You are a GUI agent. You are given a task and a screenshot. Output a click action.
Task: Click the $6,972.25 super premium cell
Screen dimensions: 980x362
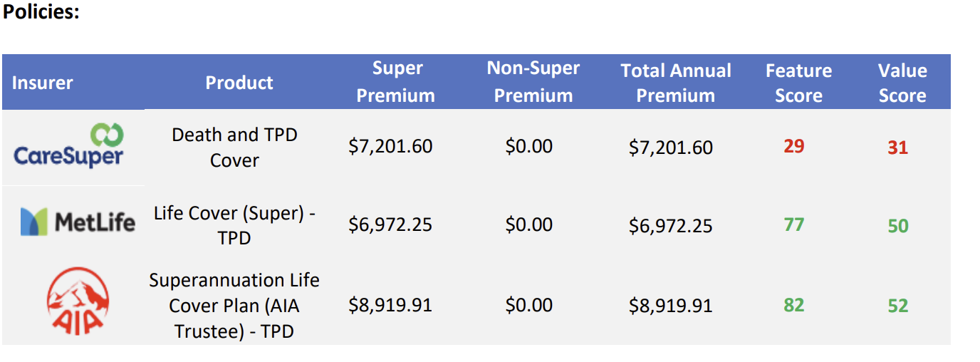[x=390, y=224]
